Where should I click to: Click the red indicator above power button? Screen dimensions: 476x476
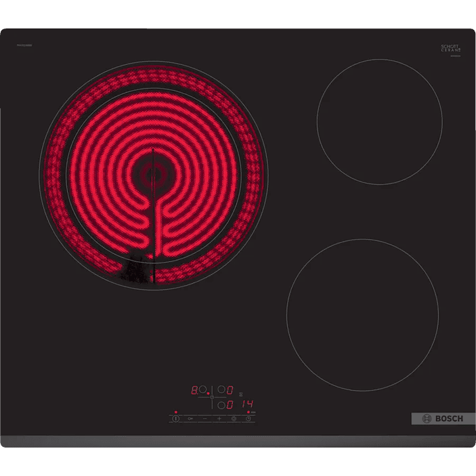tap(176, 412)
